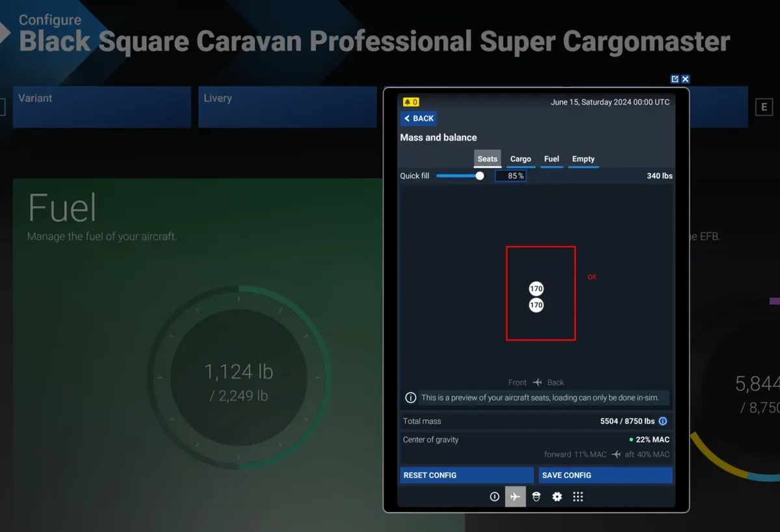The width and height of the screenshot is (780, 532).
Task: Go back with the BACK button
Action: 419,118
